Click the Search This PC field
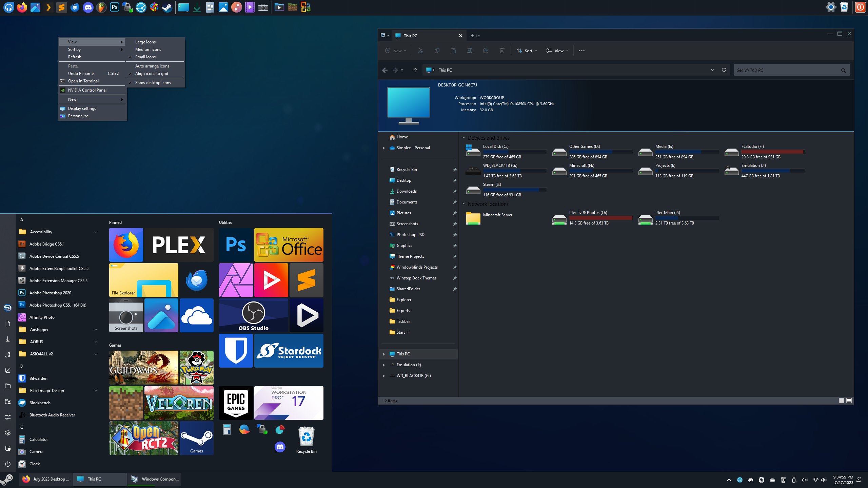 click(x=791, y=70)
